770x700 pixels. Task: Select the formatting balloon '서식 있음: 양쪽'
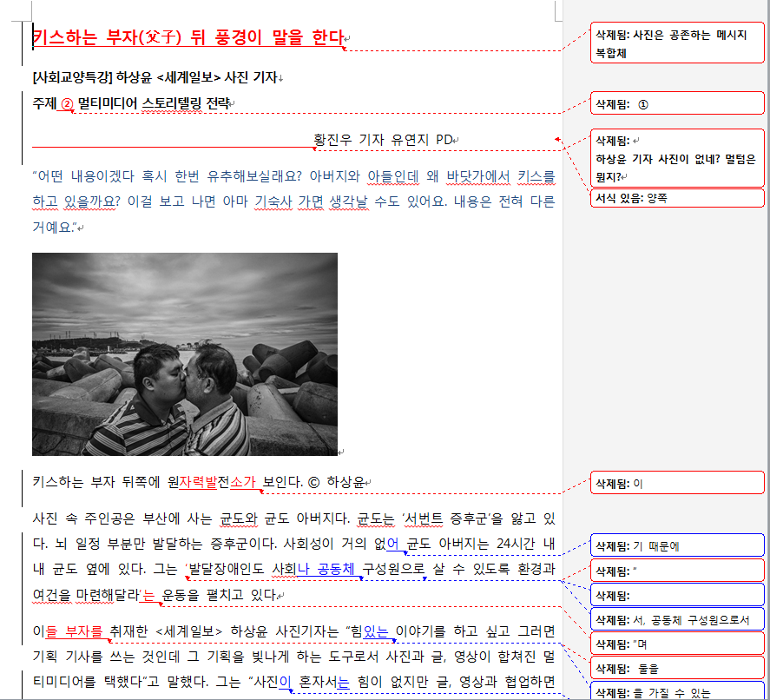pos(677,199)
